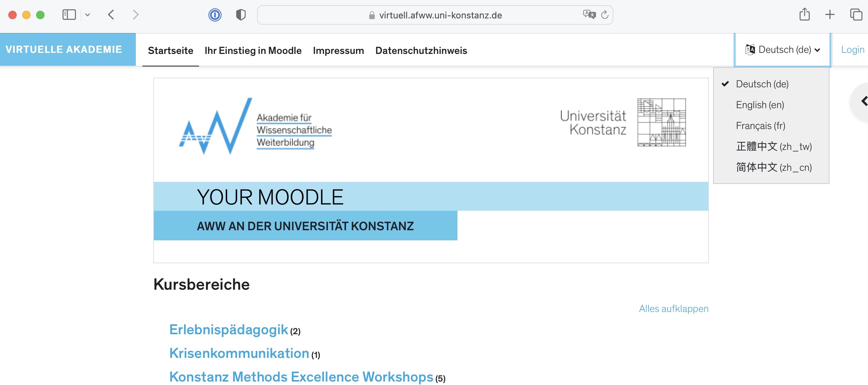
Task: Collapse the Deutsch (de) language dropdown
Action: (x=783, y=50)
